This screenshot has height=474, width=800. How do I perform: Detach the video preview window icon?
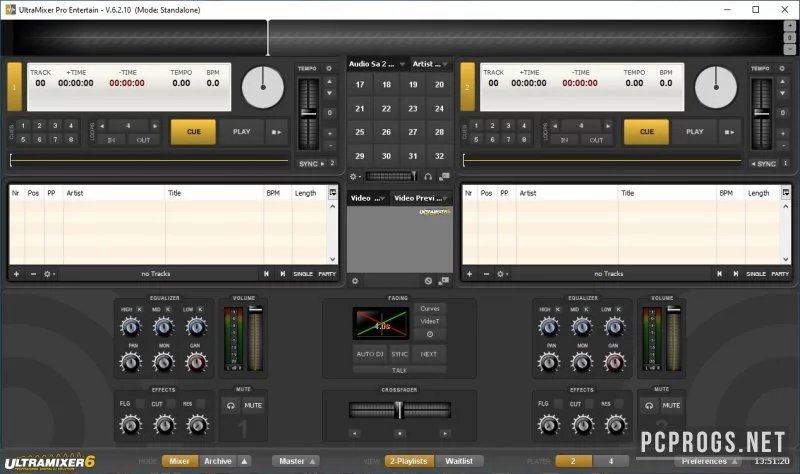pos(444,281)
